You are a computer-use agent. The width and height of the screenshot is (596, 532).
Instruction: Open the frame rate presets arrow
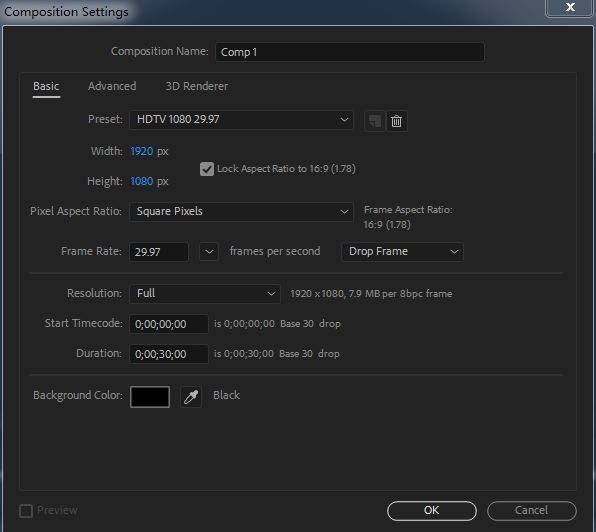[209, 252]
